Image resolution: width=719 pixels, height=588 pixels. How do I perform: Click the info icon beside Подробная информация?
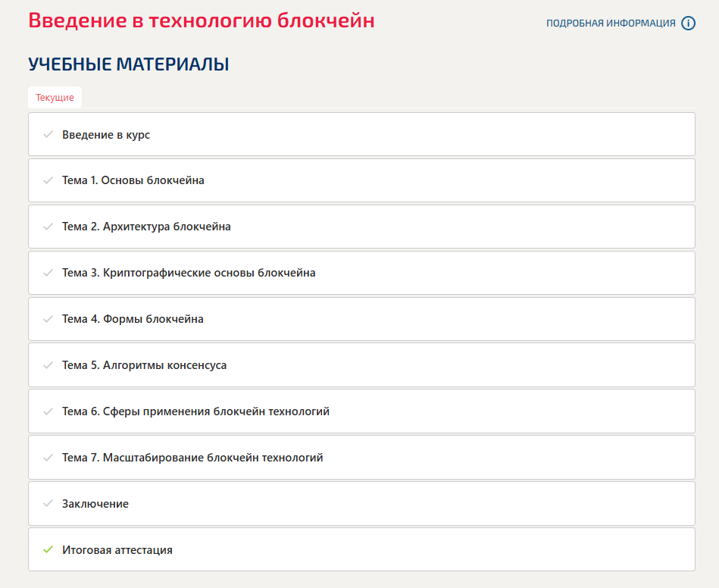click(688, 23)
